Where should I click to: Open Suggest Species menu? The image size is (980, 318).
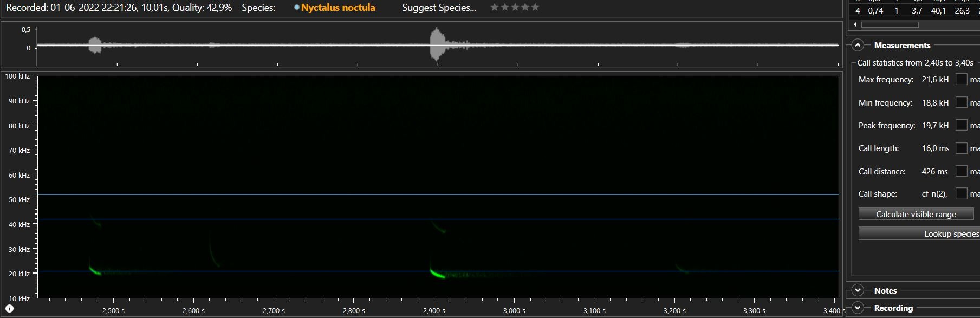tap(439, 8)
